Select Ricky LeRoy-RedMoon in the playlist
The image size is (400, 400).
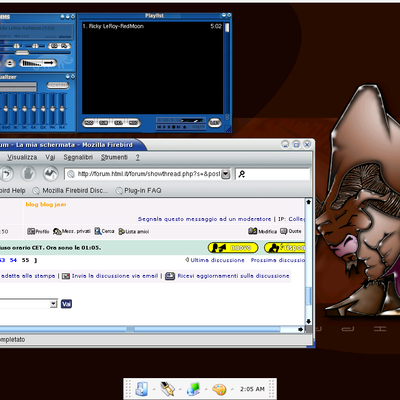[152, 26]
